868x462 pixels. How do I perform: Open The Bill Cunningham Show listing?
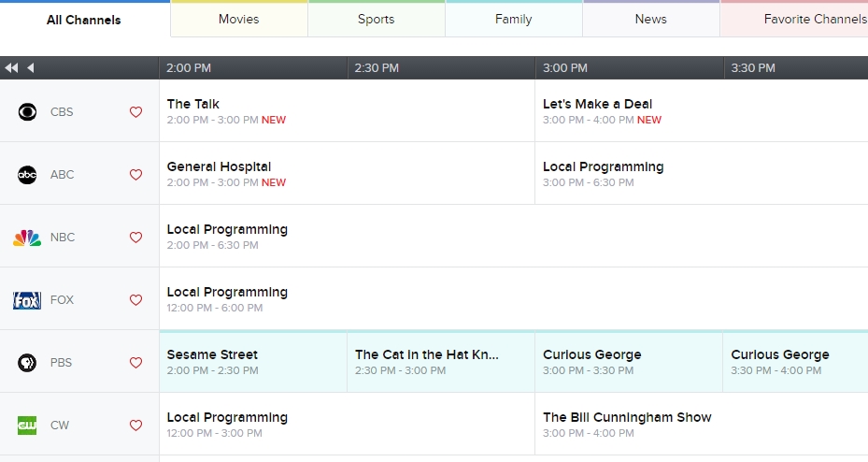[x=627, y=417]
